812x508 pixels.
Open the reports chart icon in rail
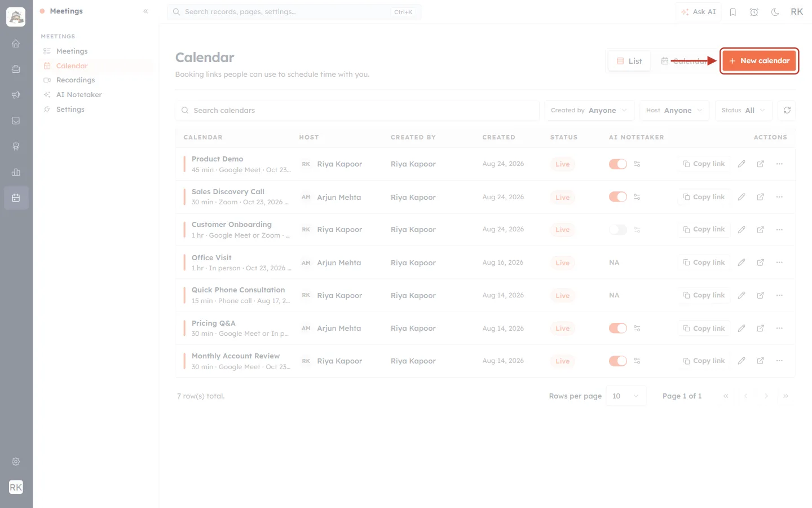[16, 172]
